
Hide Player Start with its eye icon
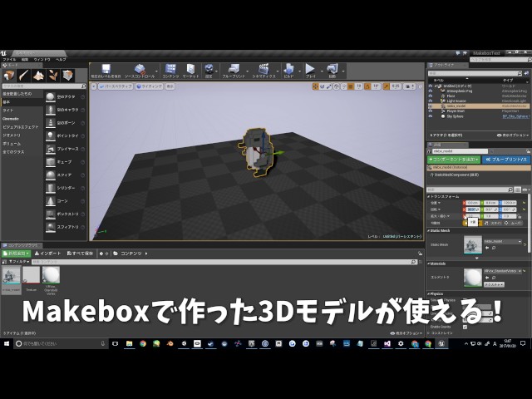coord(431,111)
